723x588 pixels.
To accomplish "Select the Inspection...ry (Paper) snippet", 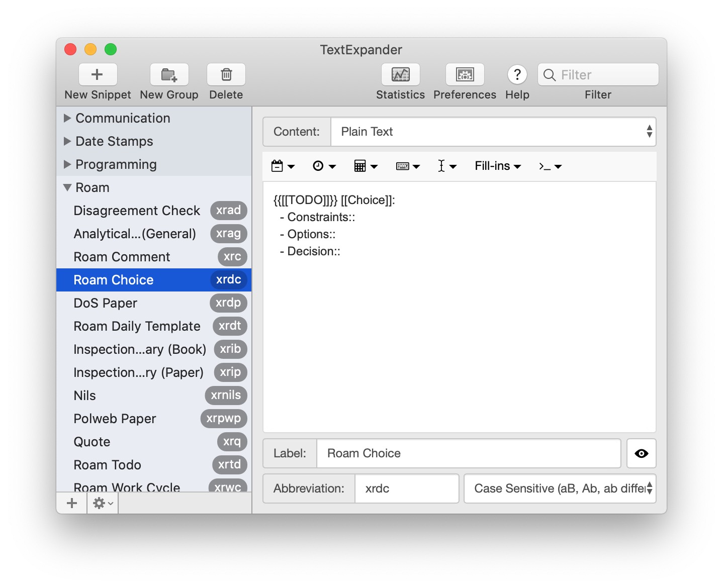I will 154,372.
